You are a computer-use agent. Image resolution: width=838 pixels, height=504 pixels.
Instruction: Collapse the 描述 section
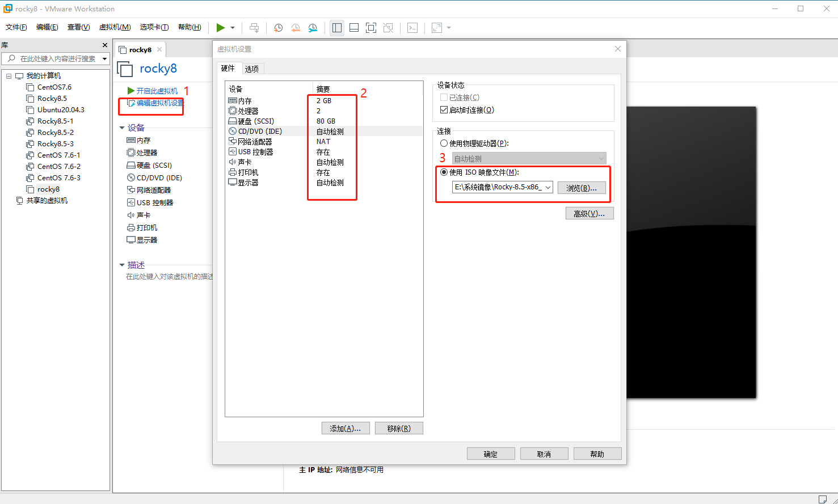122,265
